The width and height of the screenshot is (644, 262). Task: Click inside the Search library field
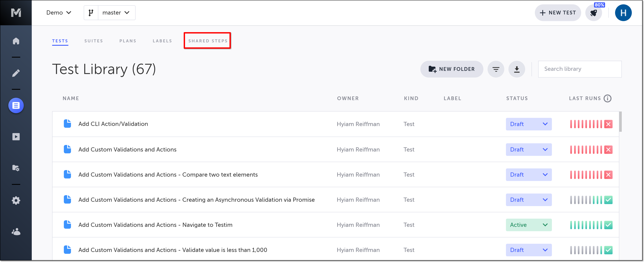click(x=580, y=69)
